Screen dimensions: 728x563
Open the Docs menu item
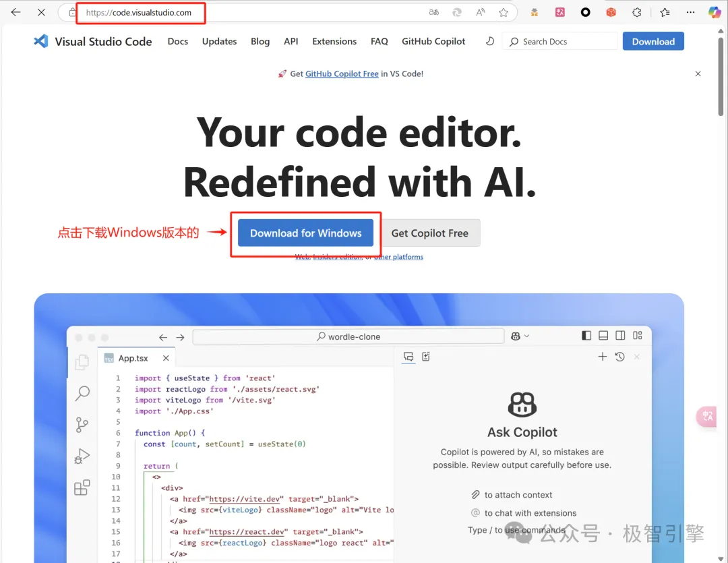click(178, 41)
